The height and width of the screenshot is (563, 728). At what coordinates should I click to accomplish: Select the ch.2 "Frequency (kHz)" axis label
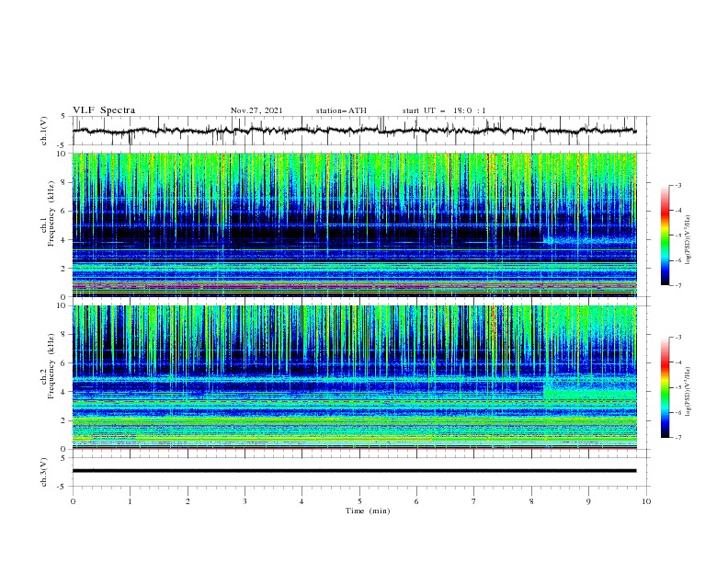pos(51,366)
